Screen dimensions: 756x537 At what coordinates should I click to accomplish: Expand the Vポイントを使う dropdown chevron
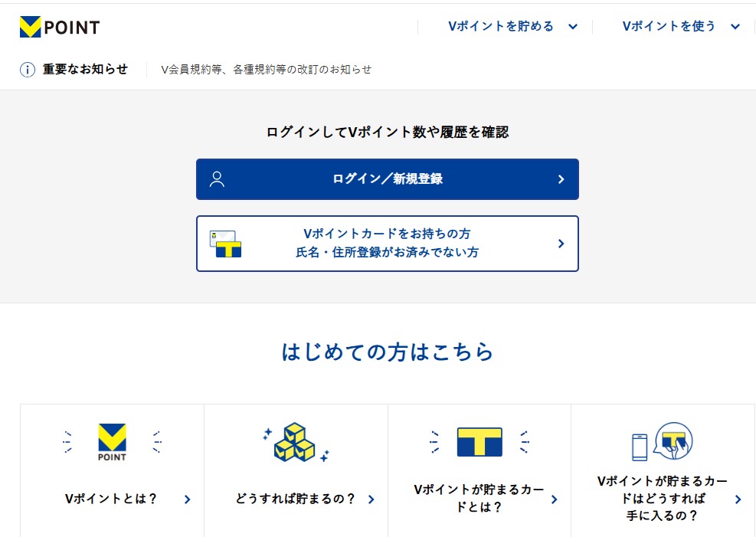(735, 27)
